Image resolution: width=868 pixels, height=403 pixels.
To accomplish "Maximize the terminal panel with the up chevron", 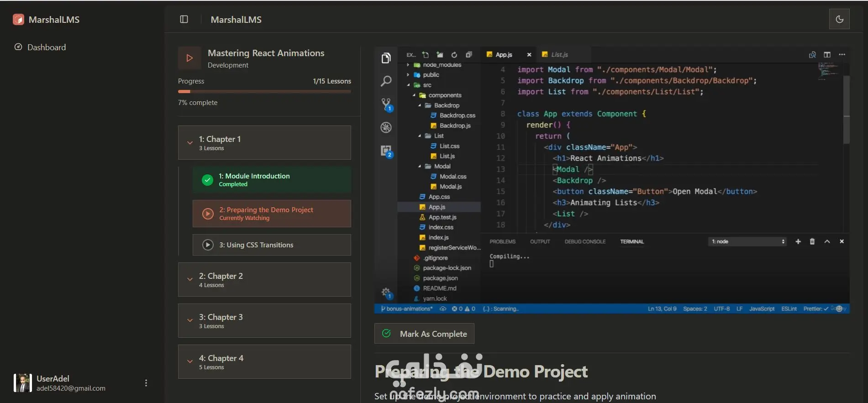I will pos(827,242).
